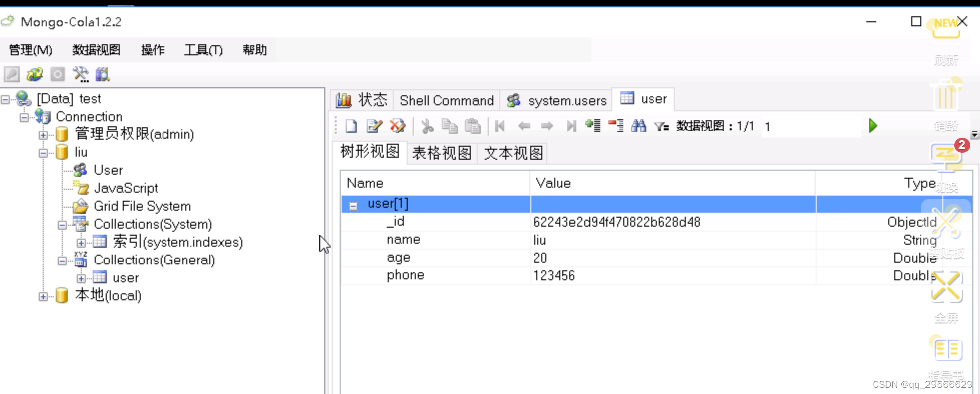
Task: Click the Type column header
Action: (894, 183)
